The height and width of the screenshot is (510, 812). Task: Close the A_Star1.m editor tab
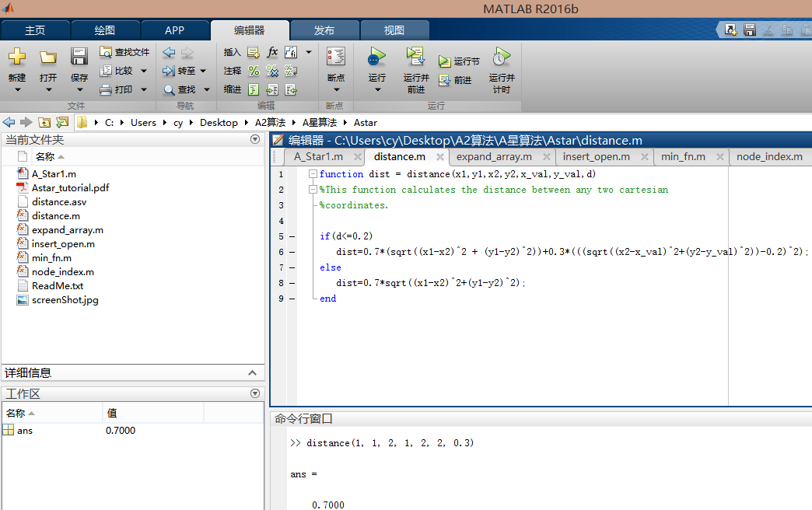pyautogui.click(x=358, y=157)
